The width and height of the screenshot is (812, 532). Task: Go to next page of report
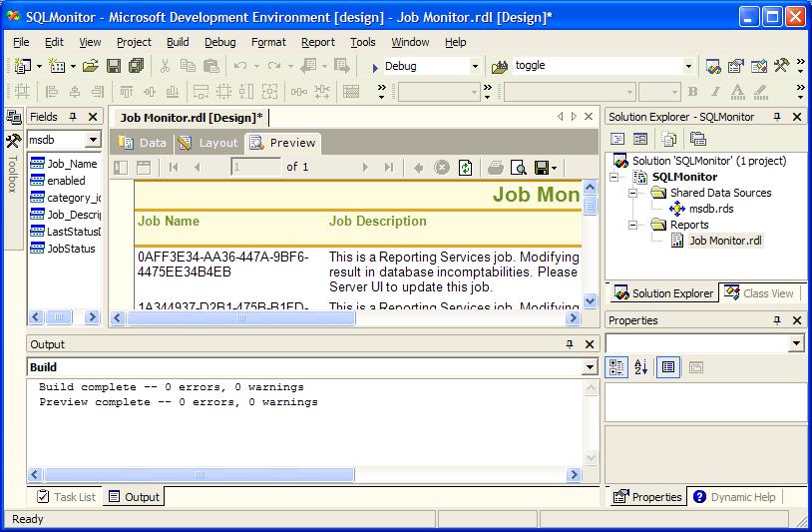click(x=366, y=167)
